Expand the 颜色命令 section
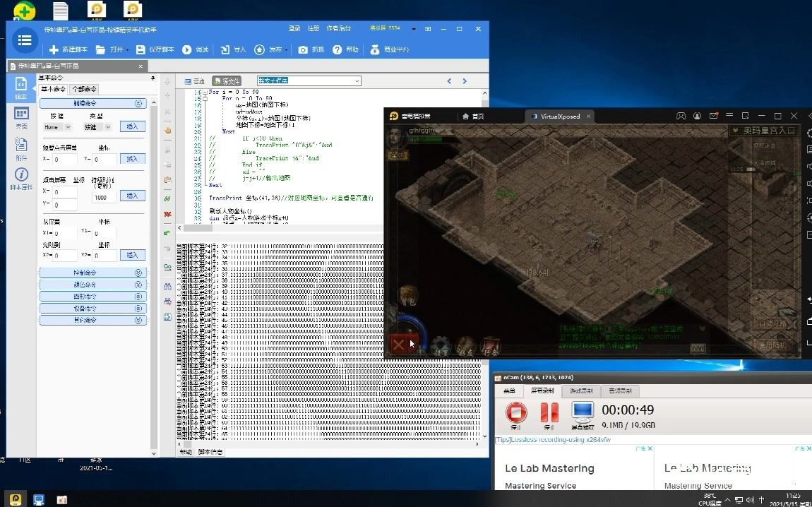The image size is (812, 507). (92, 285)
